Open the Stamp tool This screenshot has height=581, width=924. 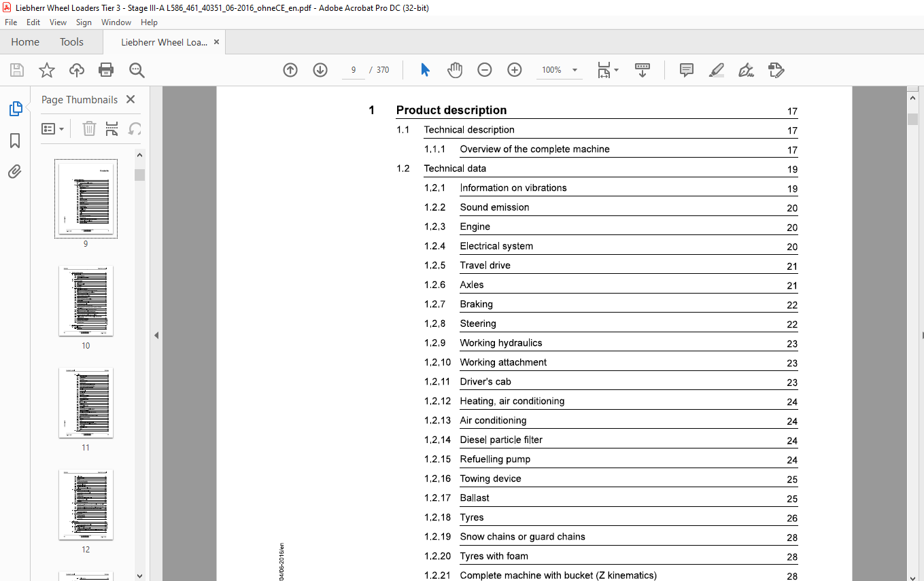coord(776,70)
